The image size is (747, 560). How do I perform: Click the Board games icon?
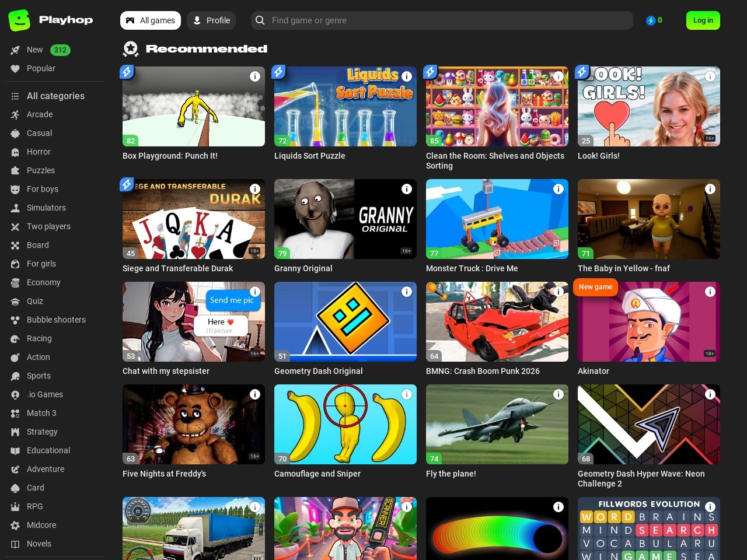click(x=15, y=246)
